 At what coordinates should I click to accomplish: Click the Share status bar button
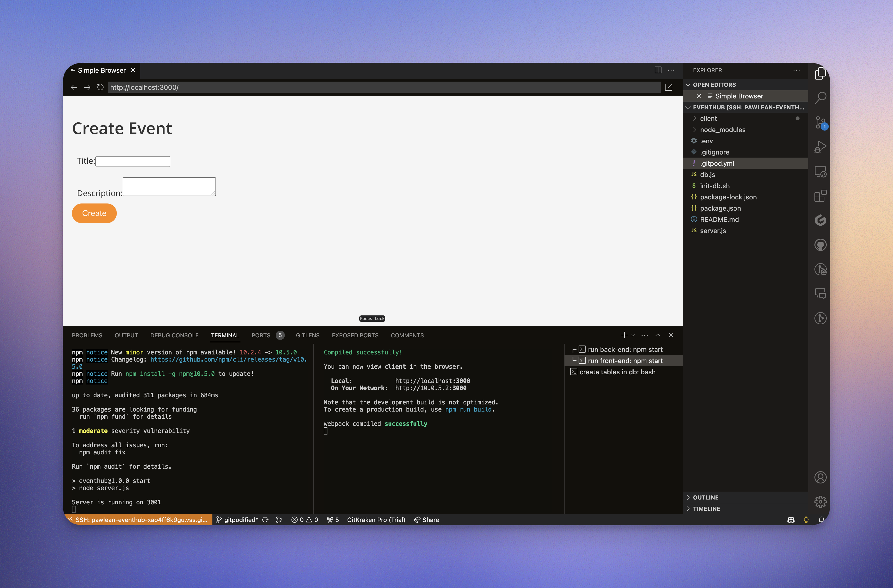tap(426, 520)
